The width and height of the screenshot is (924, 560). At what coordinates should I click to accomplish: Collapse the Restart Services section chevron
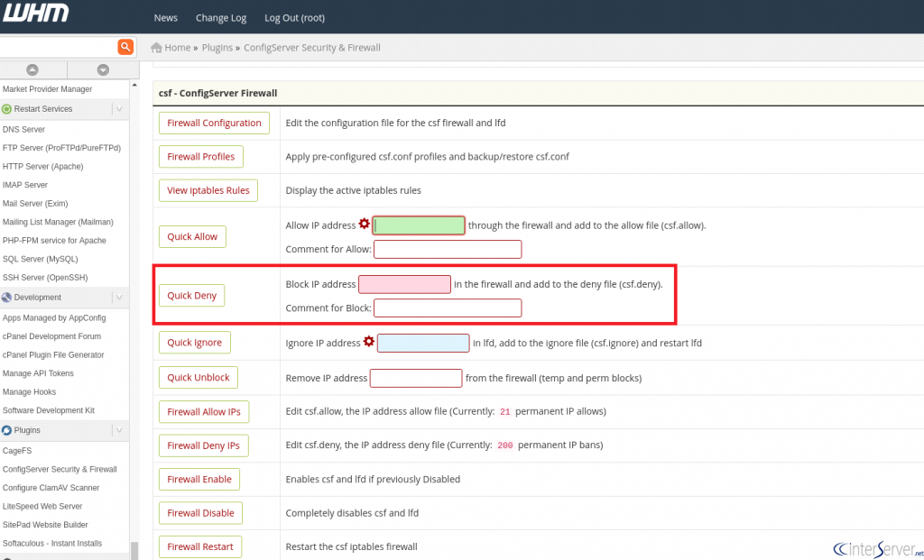(119, 109)
